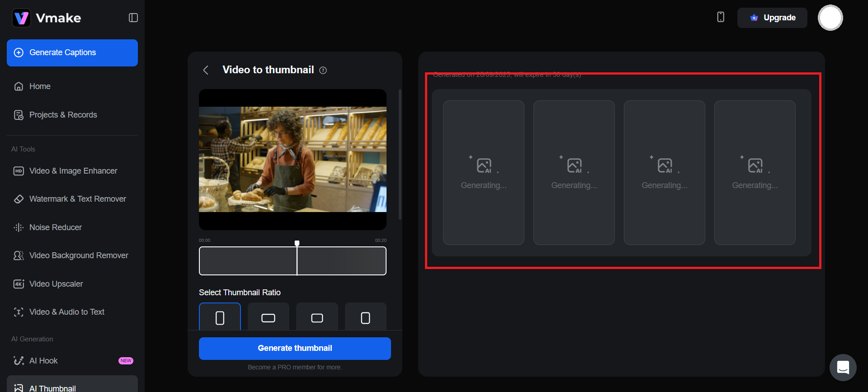Open the chat support bubble
This screenshot has height=392, width=868.
click(x=843, y=367)
